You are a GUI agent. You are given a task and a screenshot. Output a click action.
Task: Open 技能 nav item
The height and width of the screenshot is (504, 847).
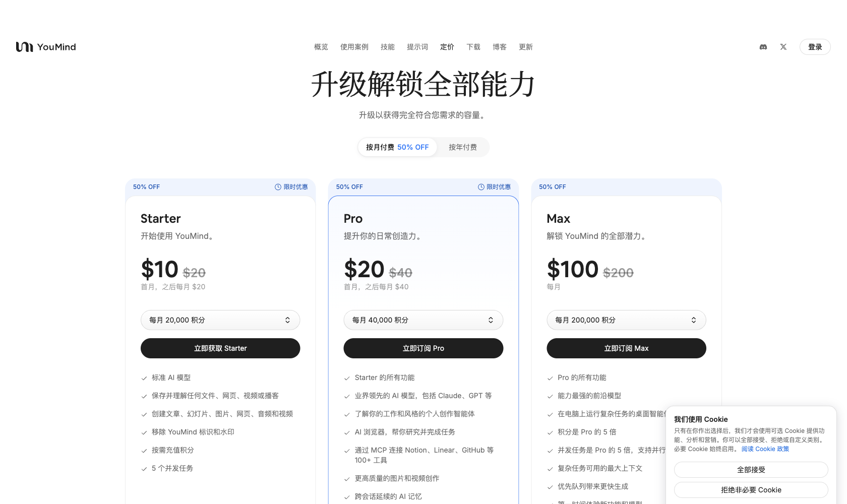click(x=388, y=47)
